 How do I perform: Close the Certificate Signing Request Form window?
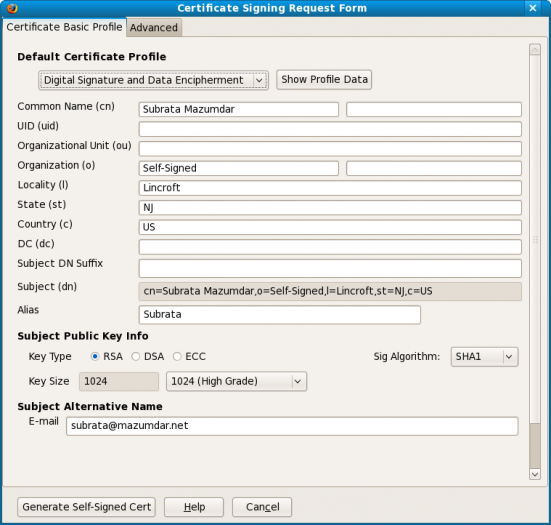pyautogui.click(x=533, y=8)
